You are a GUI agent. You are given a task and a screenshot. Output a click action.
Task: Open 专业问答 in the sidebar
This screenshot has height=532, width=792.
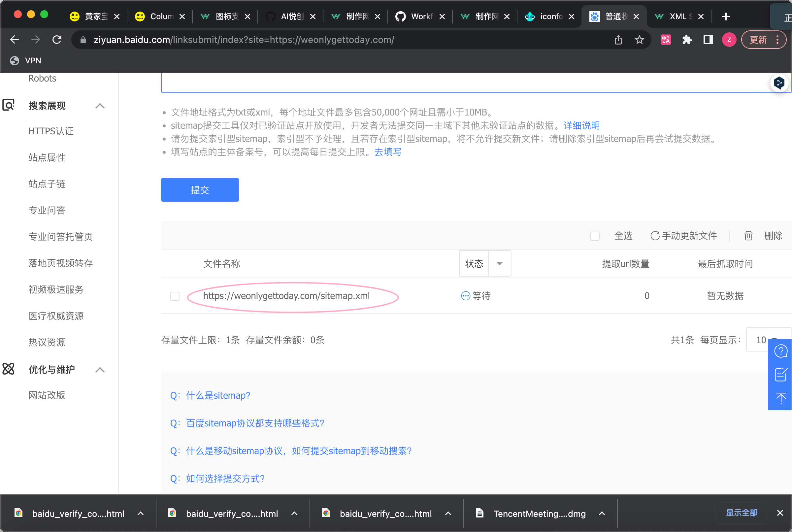pyautogui.click(x=47, y=210)
